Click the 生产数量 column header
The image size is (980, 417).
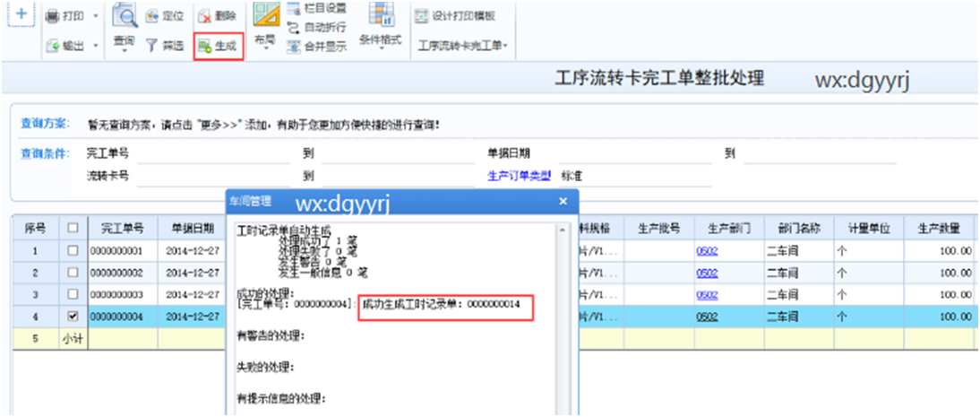[939, 229]
